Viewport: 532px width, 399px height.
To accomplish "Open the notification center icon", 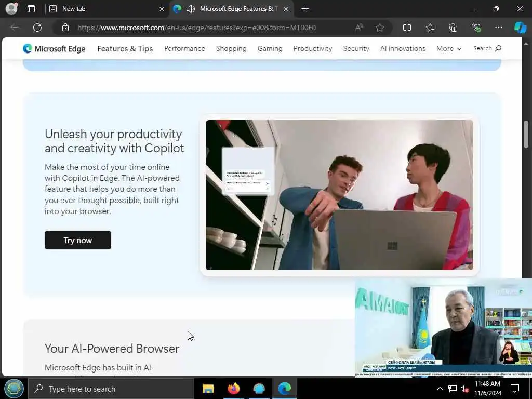I will (515, 389).
